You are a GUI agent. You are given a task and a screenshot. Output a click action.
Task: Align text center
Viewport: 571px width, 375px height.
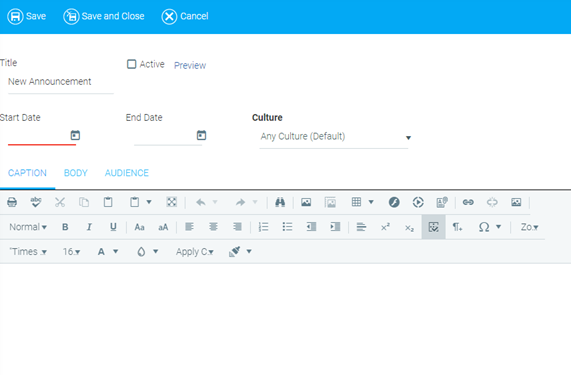[213, 227]
